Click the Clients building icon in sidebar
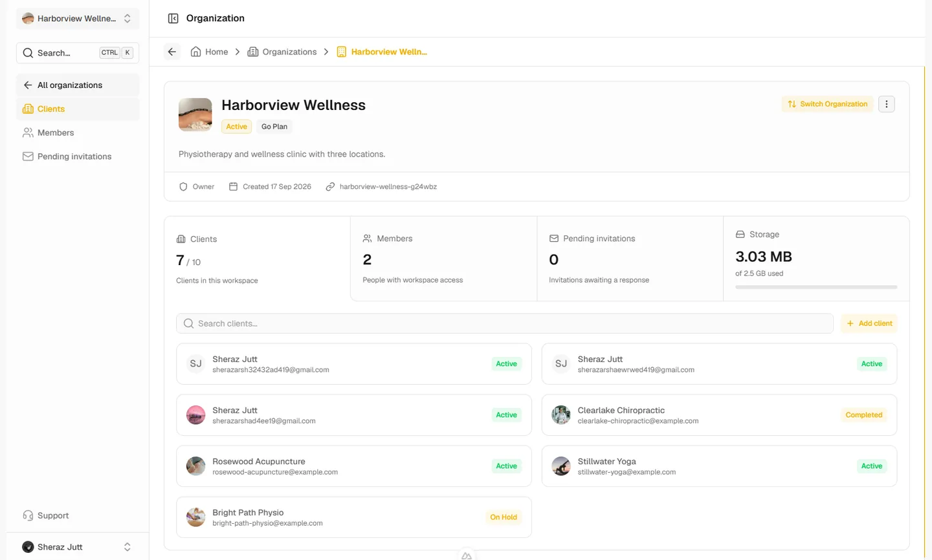This screenshot has height=560, width=932. pyautogui.click(x=28, y=109)
